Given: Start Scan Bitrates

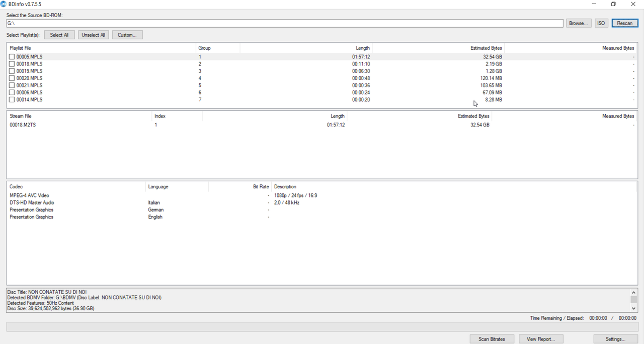Looking at the screenshot, I should tap(492, 339).
